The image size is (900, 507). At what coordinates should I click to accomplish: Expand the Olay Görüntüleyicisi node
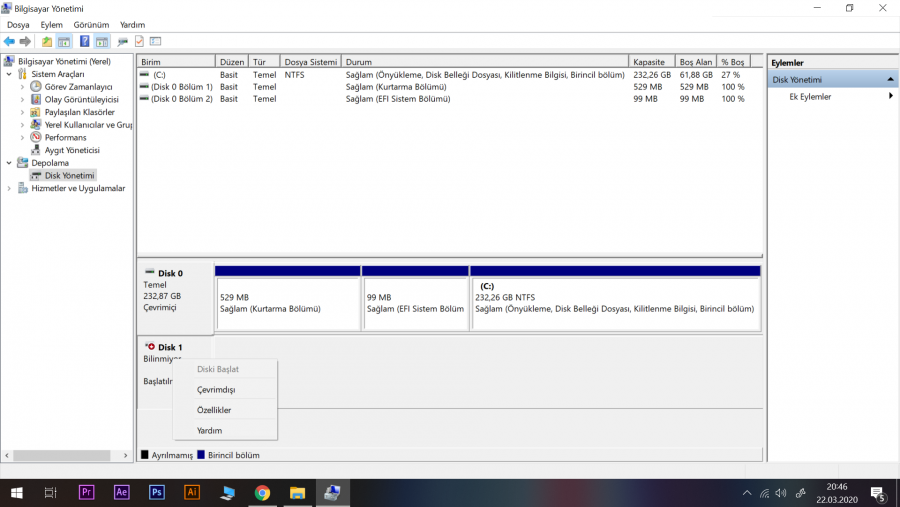(22, 99)
